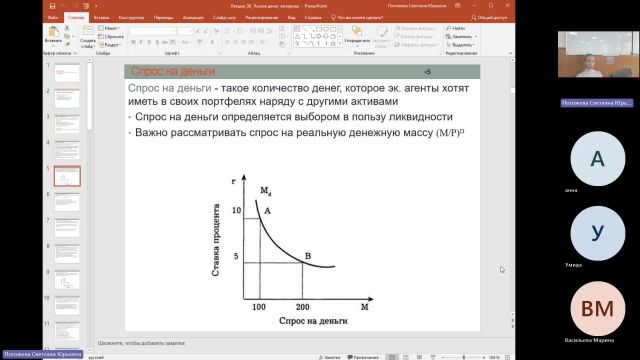Start slideshow from the Quick Access Toolbar
The image size is (640, 360).
point(86,6)
